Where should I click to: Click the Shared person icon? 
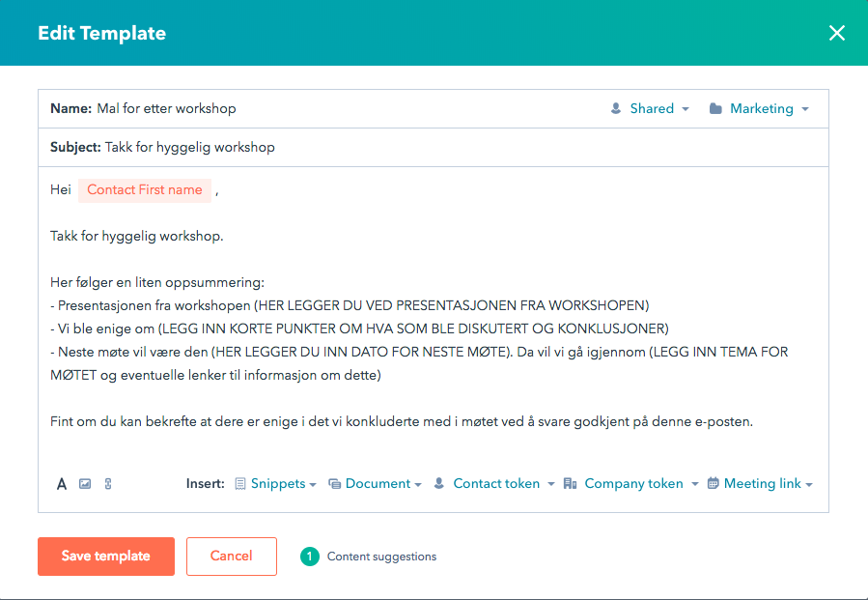click(x=616, y=109)
